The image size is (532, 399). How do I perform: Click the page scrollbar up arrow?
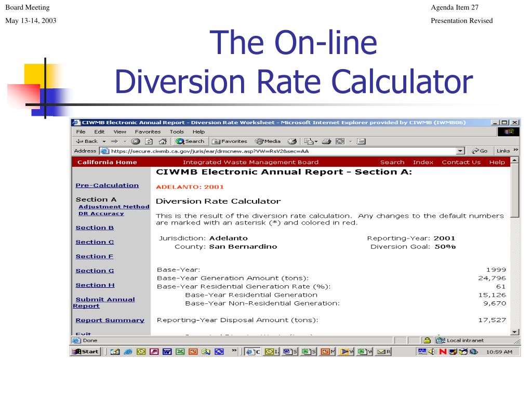tap(515, 160)
